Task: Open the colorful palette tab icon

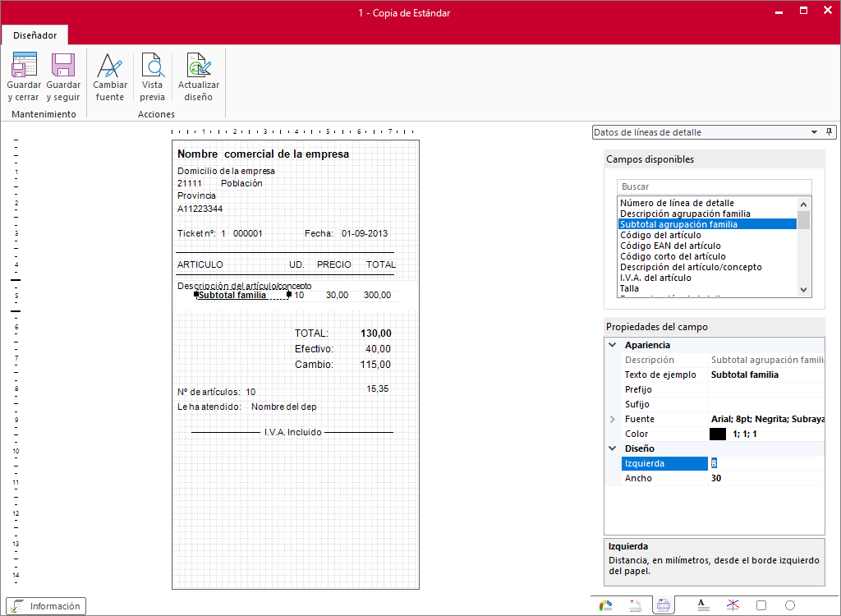Action: click(605, 606)
